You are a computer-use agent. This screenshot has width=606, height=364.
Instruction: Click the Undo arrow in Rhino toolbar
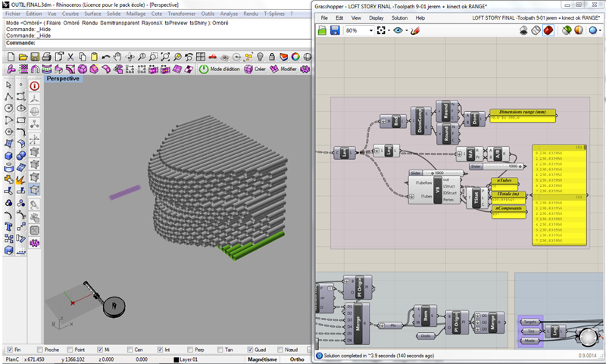(x=105, y=58)
